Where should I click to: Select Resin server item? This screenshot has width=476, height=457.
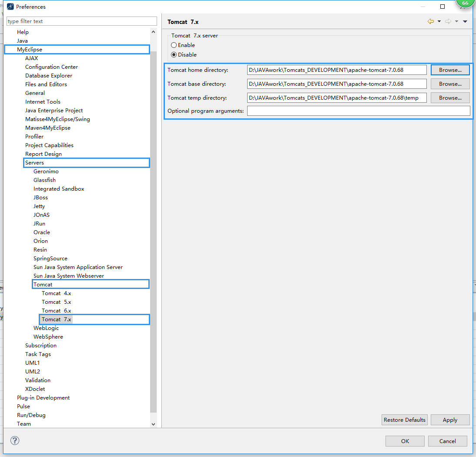tap(40, 249)
